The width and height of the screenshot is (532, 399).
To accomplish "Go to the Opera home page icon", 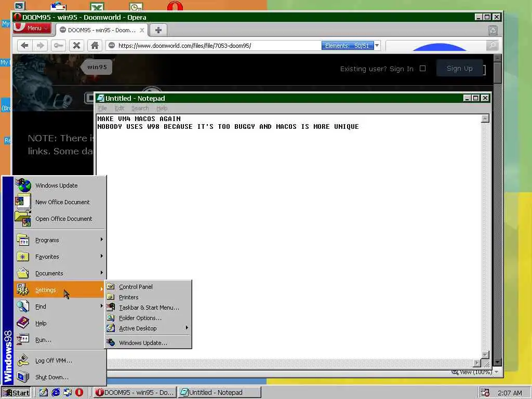I will pos(95,46).
